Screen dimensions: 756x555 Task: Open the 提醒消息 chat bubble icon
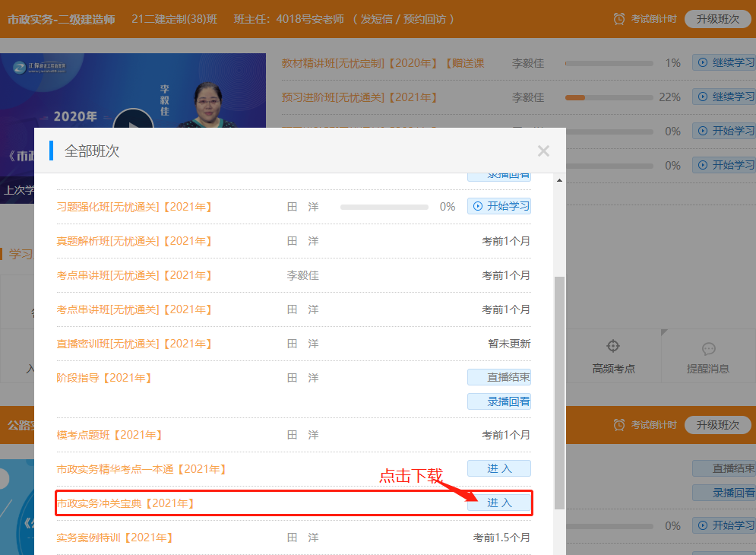click(x=708, y=349)
